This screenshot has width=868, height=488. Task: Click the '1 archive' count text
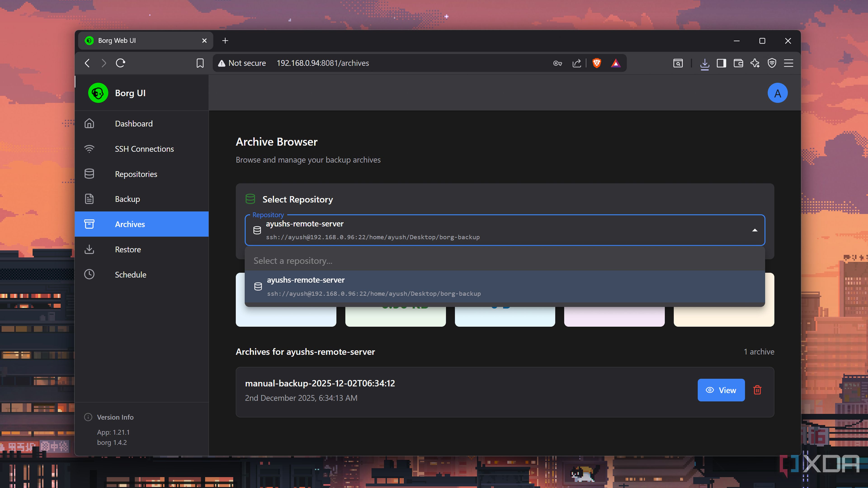(759, 352)
